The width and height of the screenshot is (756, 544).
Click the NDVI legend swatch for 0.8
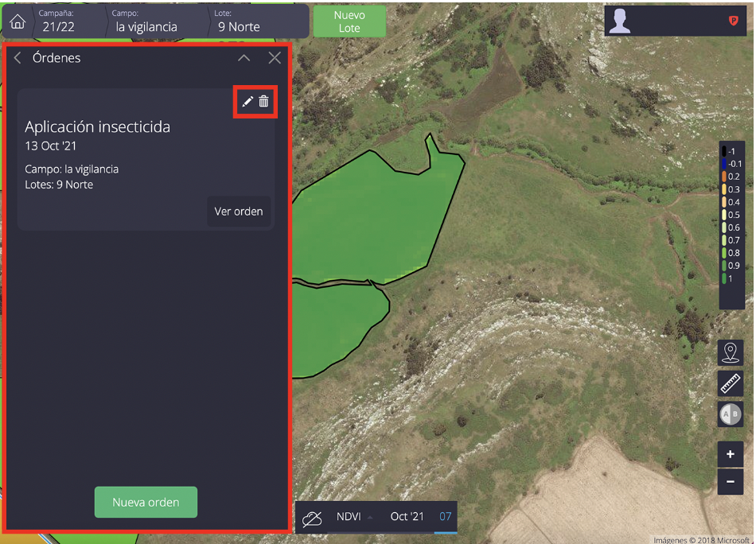pyautogui.click(x=724, y=253)
